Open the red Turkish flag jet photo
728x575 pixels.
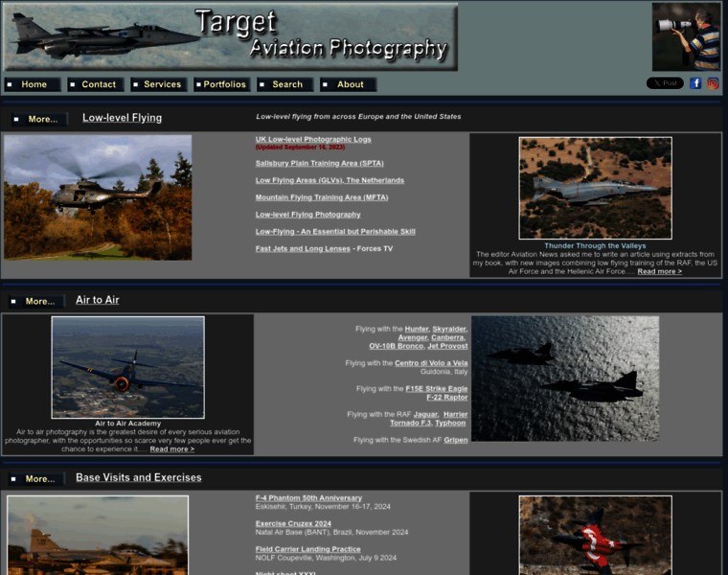click(x=595, y=535)
